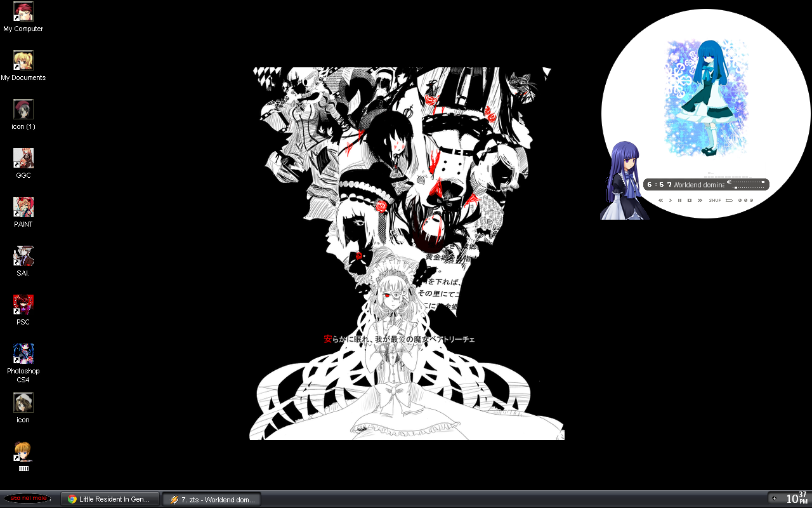Click the taskbar clock showing 10:37 PM
812x508 pixels.
(x=797, y=498)
